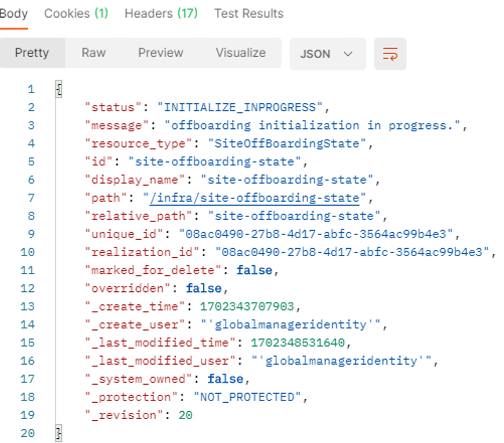Click the _last_modified_time value 1702348531640
504x443 pixels.
[298, 343]
